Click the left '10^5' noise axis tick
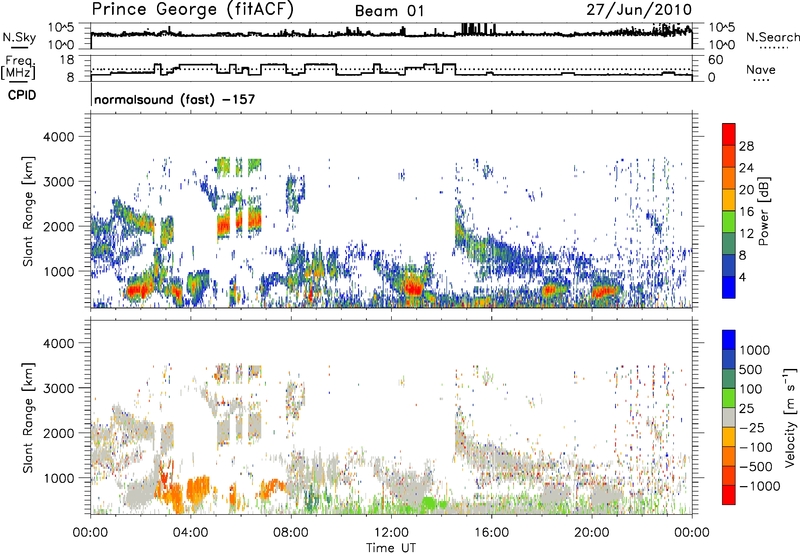This screenshot has width=800, height=554. (61, 28)
